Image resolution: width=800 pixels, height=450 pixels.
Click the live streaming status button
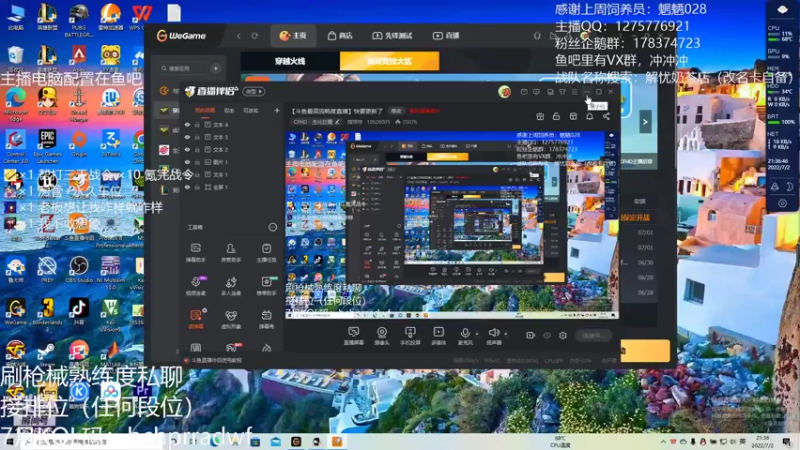click(x=594, y=335)
